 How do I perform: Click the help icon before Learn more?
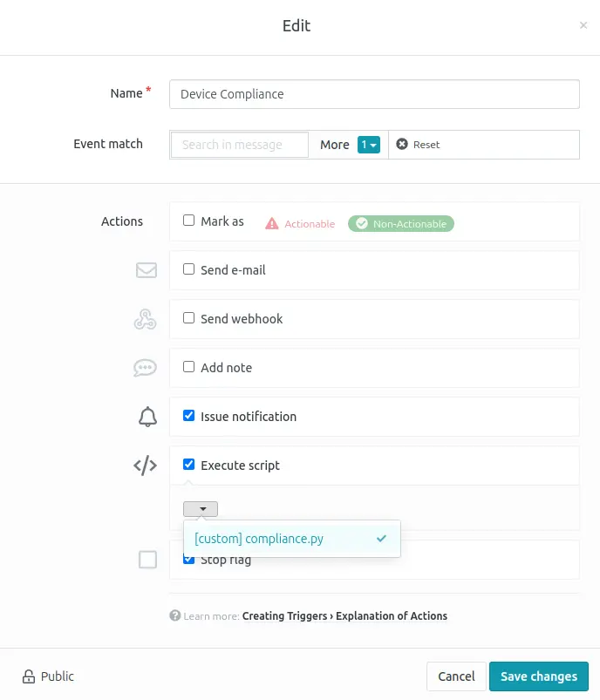pos(176,615)
